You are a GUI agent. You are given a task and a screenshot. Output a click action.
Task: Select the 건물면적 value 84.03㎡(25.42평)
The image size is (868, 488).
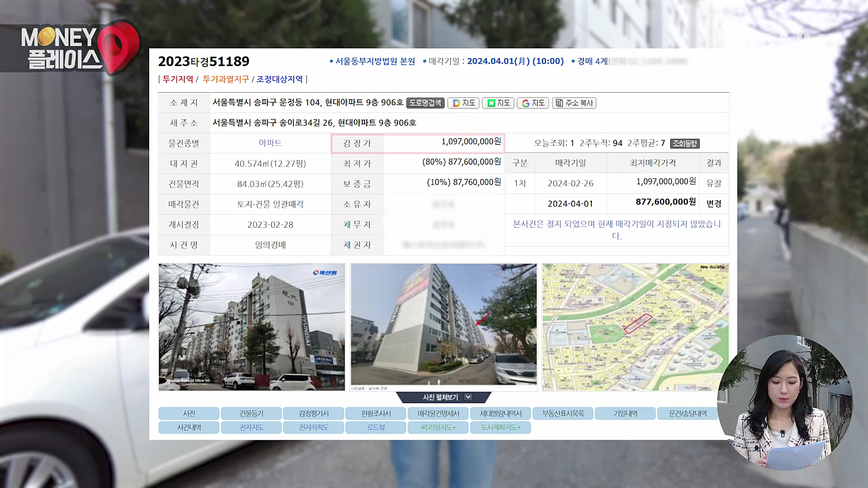coord(270,184)
